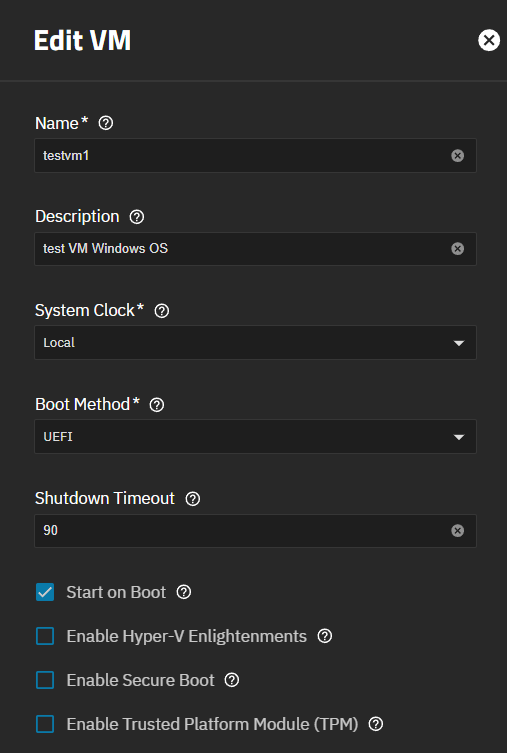507x753 pixels.
Task: Open Shutdown Timeout help icon
Action: (x=193, y=499)
